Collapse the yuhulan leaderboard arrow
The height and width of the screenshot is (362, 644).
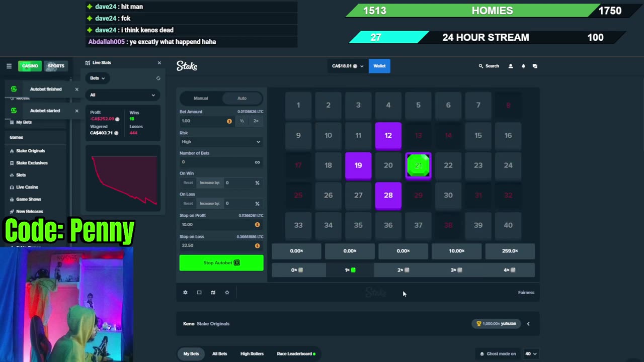pyautogui.click(x=528, y=324)
